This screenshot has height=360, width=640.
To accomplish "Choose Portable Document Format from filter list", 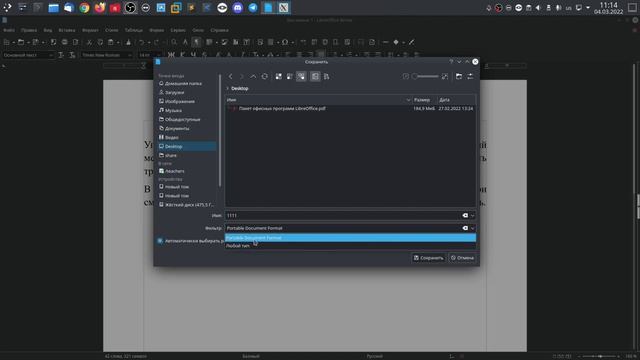I will [x=350, y=238].
